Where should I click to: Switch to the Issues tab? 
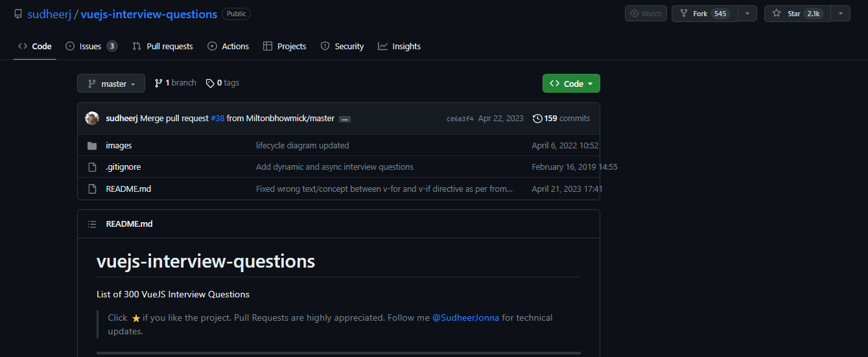click(91, 46)
